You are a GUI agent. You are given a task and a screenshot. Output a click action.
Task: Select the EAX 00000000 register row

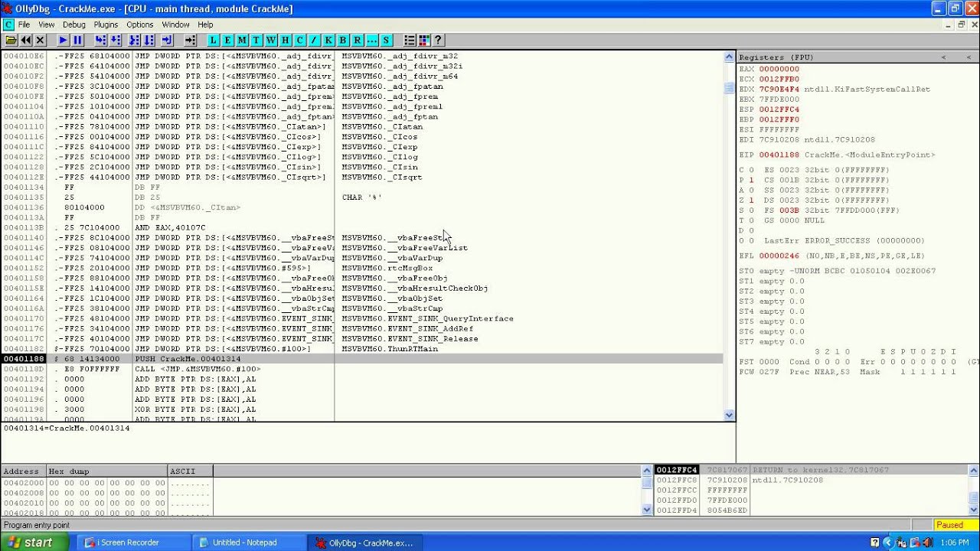coord(769,69)
